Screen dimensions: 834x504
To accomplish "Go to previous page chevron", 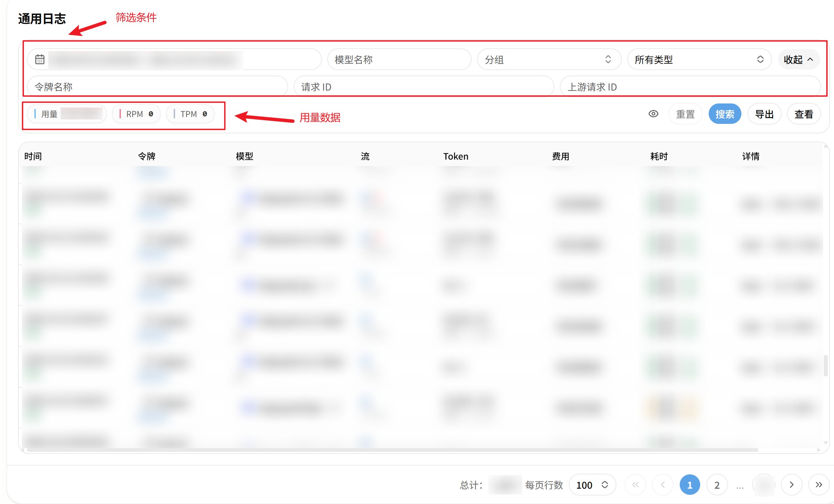I will coord(663,485).
